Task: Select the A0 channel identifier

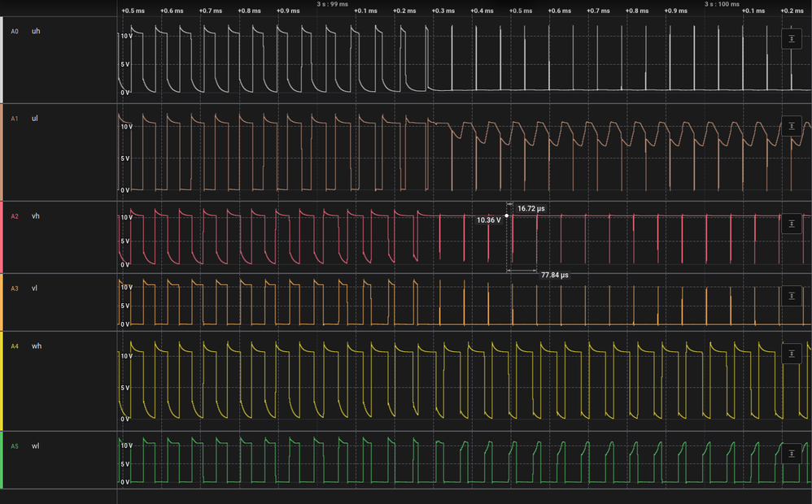Action: click(15, 32)
